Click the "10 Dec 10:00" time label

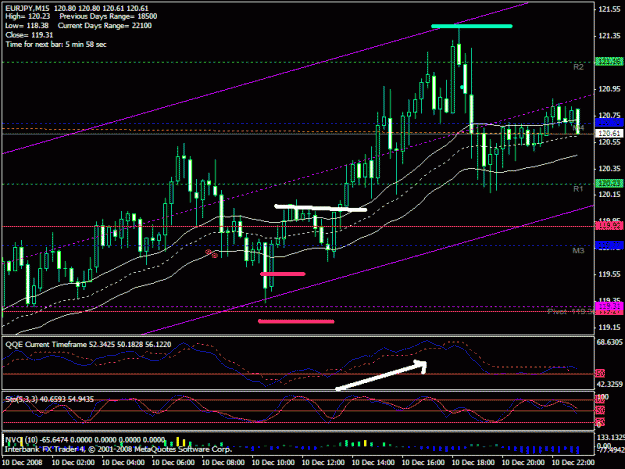(273, 463)
